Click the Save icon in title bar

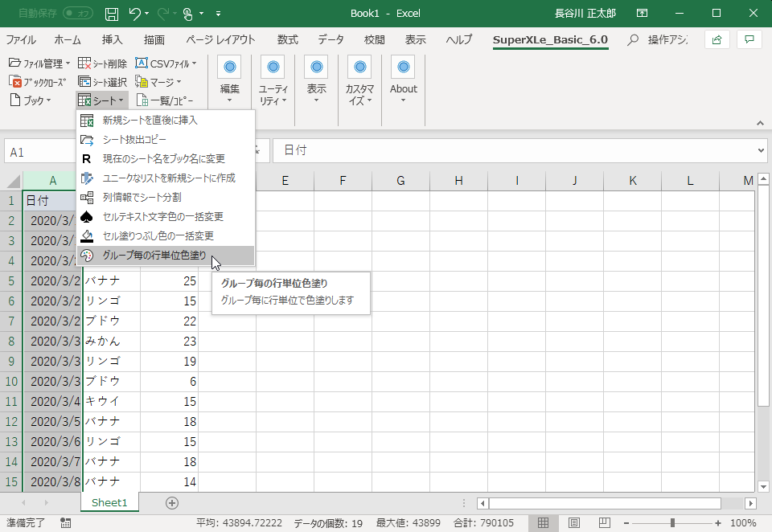[x=112, y=14]
